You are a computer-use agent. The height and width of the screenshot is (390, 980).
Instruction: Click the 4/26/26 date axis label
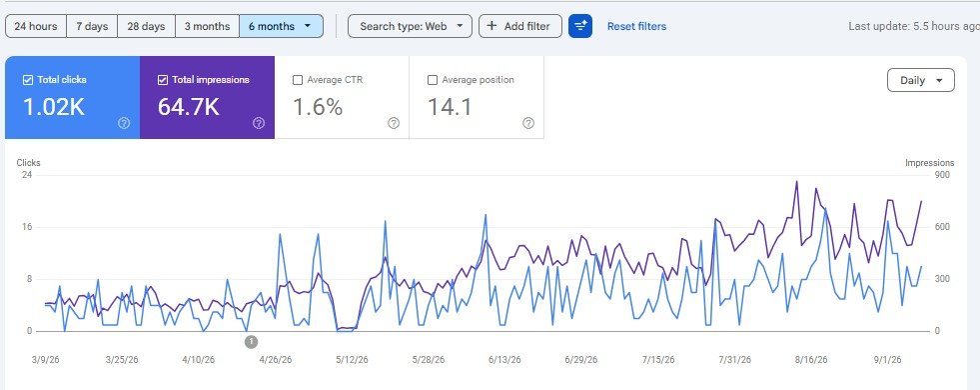pos(276,360)
